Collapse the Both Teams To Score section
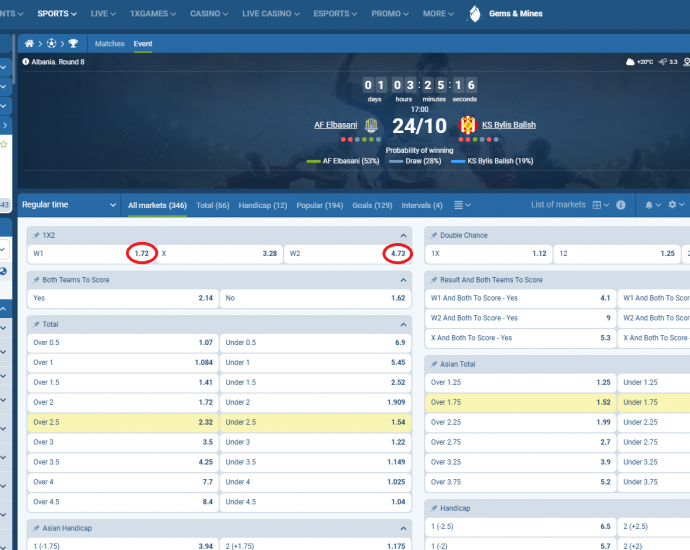Screen dimensions: 690x550 pyautogui.click(x=403, y=280)
